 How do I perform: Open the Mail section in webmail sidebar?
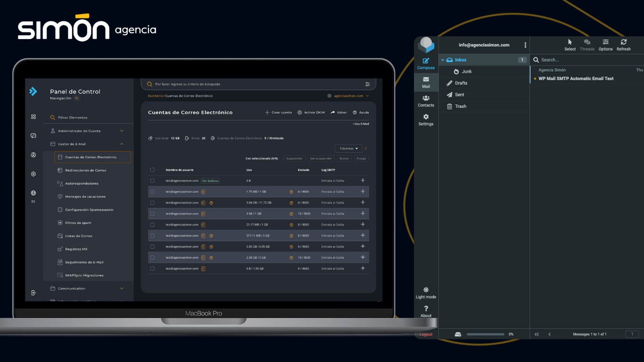(x=426, y=82)
